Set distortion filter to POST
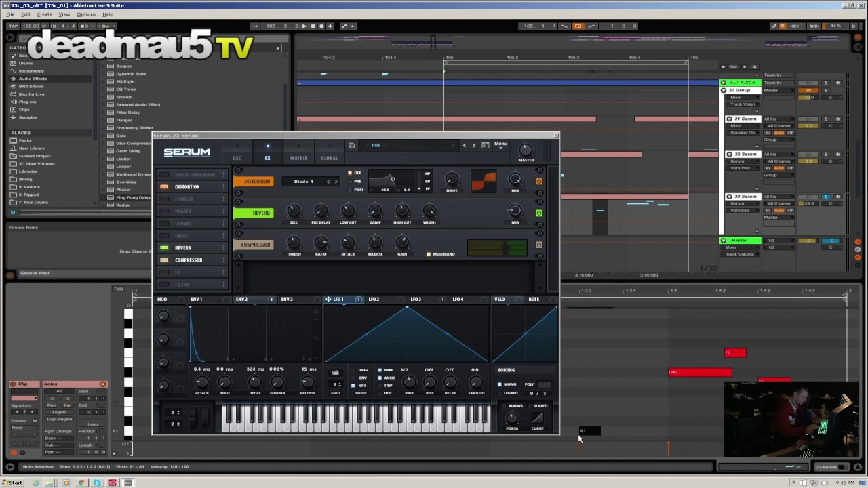 pyautogui.click(x=350, y=190)
